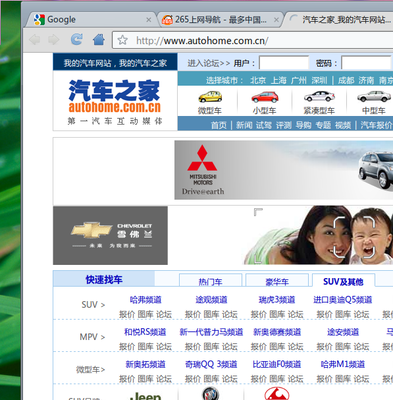Click the browser Forward arrow button

[53, 40]
